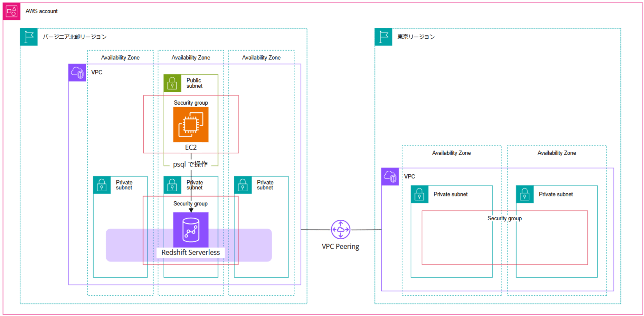644x316 pixels.
Task: Click the EC2 label text
Action: click(x=191, y=148)
